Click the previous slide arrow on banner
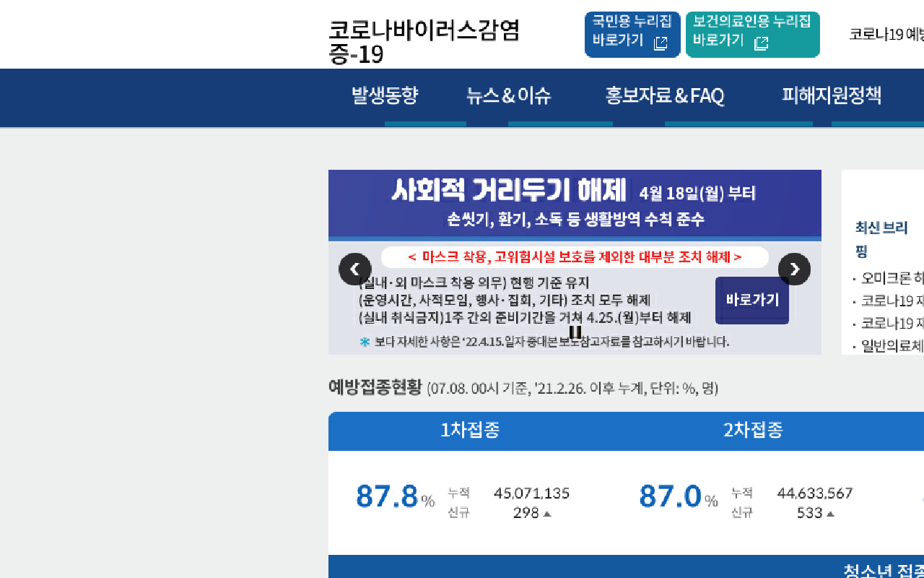Viewport: 924px width, 578px height. (x=354, y=269)
